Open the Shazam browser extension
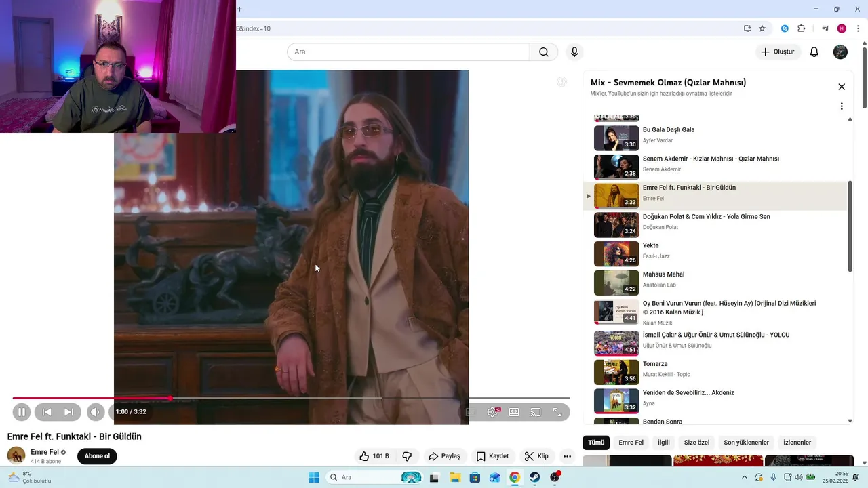This screenshot has height=488, width=868. tap(785, 28)
